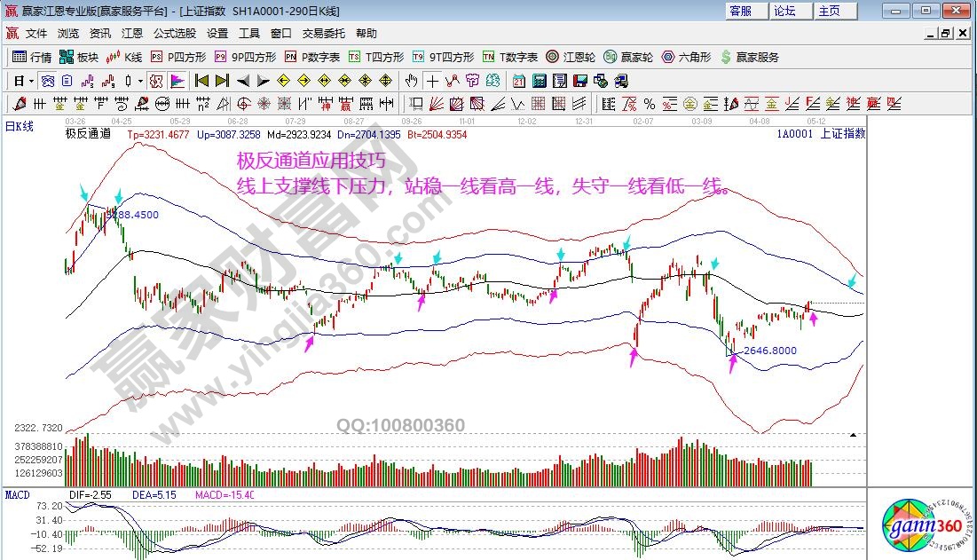Screen dimensions: 977x560
Task: Open the 交易委托 menu
Action: 324,34
